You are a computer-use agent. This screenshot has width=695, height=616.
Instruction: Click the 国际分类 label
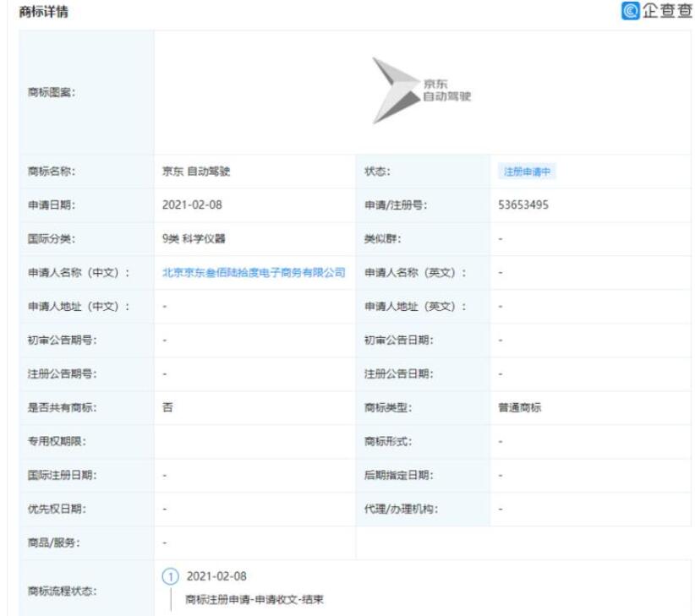52,238
